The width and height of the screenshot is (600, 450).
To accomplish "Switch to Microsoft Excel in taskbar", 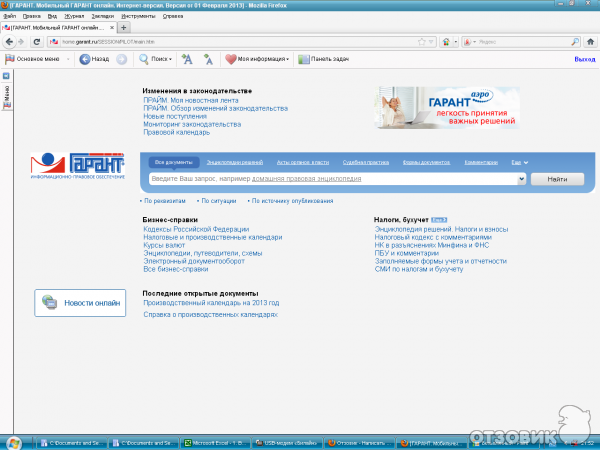I will click(x=216, y=443).
